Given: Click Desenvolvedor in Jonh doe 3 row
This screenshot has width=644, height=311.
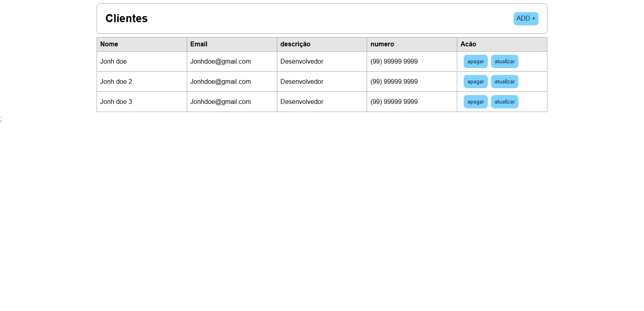Looking at the screenshot, I should click(x=301, y=102).
